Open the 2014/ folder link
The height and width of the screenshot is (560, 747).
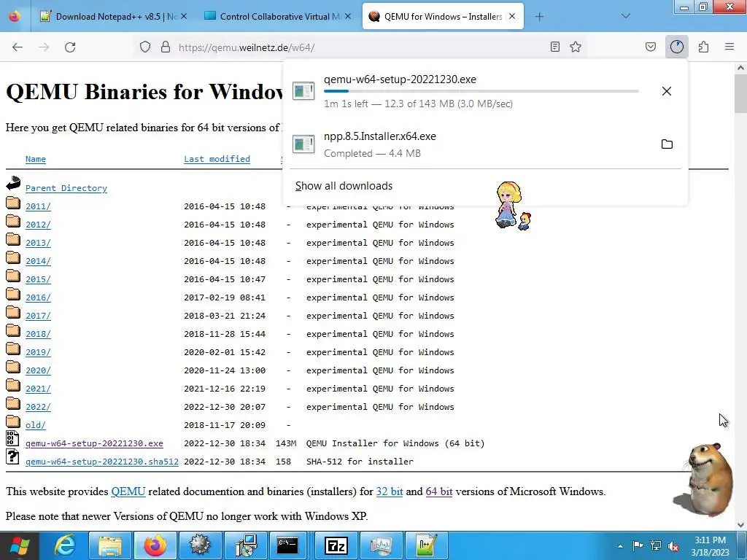click(38, 261)
